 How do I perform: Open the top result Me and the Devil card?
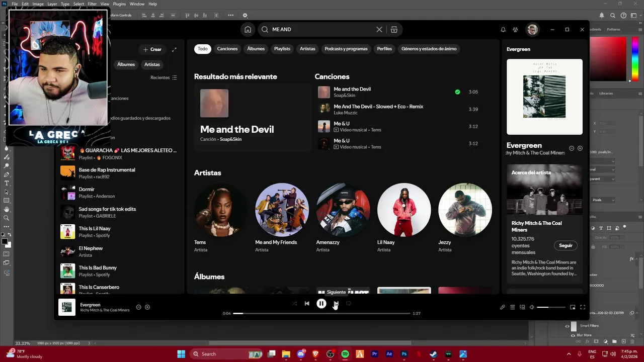(x=253, y=118)
